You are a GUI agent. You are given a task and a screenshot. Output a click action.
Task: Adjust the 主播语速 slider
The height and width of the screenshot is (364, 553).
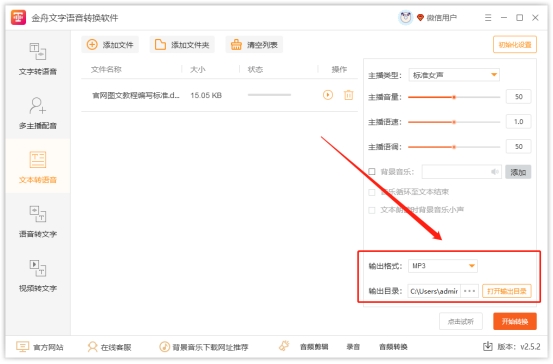[454, 122]
